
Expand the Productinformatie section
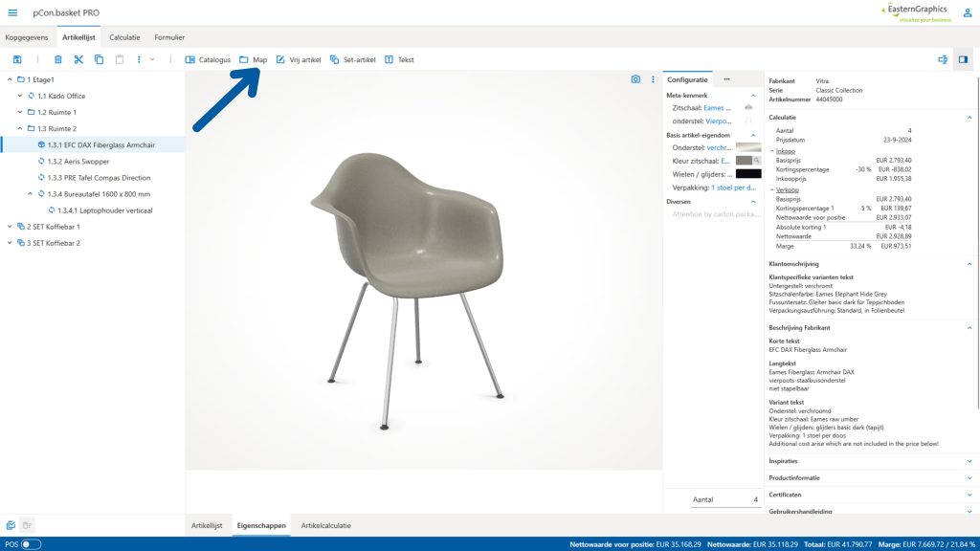click(969, 478)
